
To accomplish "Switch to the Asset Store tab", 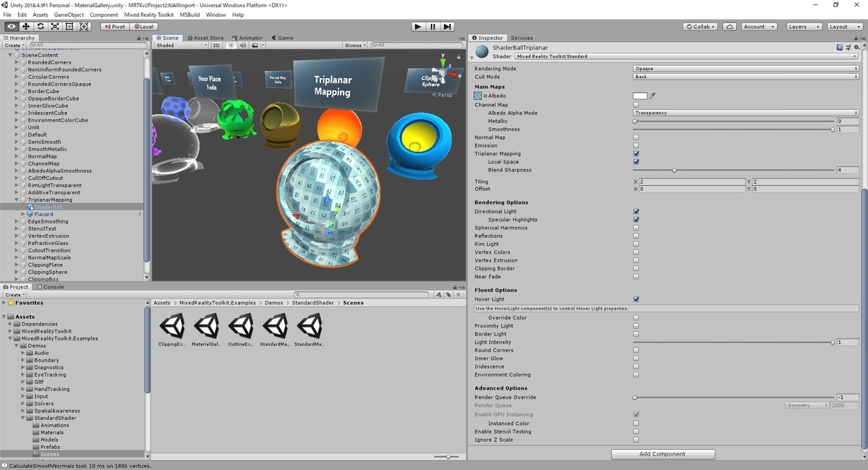I will (x=205, y=38).
